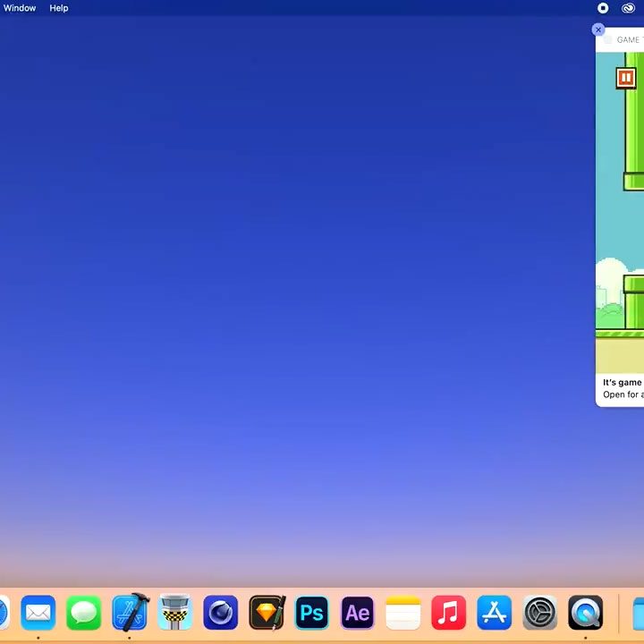Open the Flappy Bird game notification thumbnail

620,213
